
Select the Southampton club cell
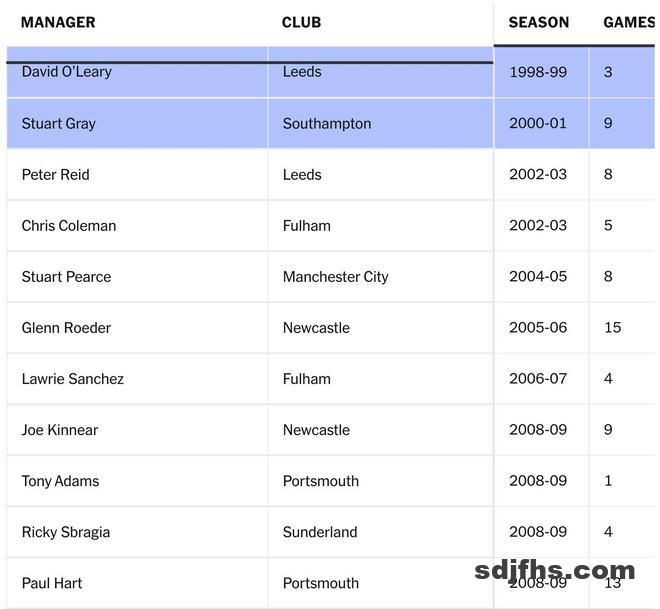point(327,124)
